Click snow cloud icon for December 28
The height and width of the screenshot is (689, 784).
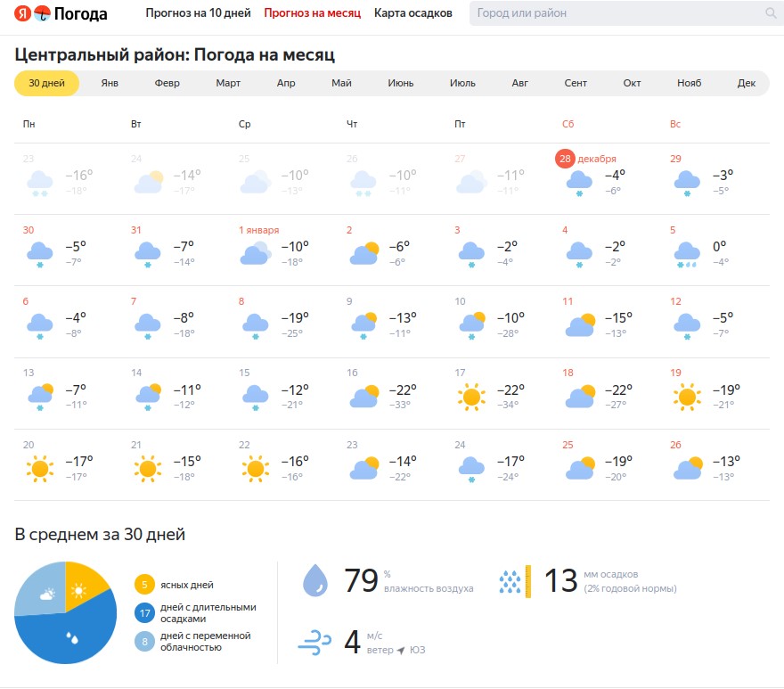pos(579,183)
